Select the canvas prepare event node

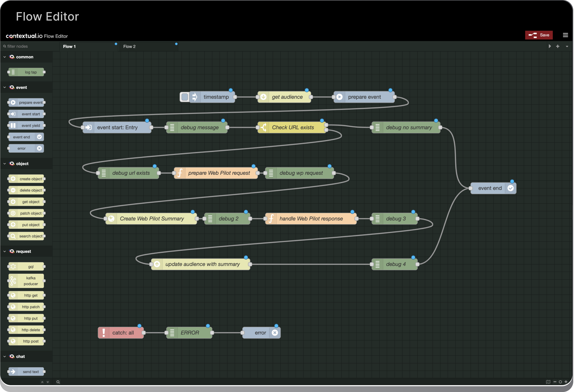click(364, 97)
